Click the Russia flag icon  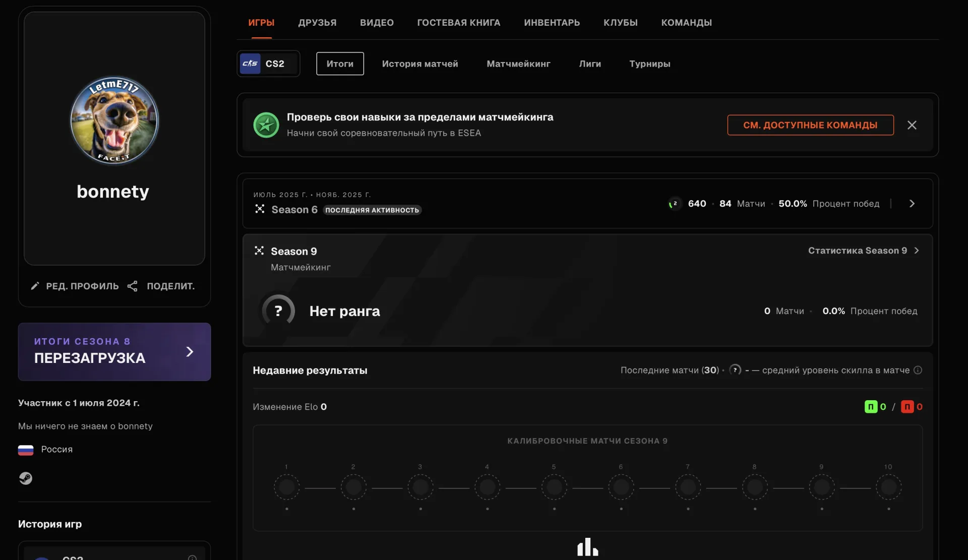[26, 450]
